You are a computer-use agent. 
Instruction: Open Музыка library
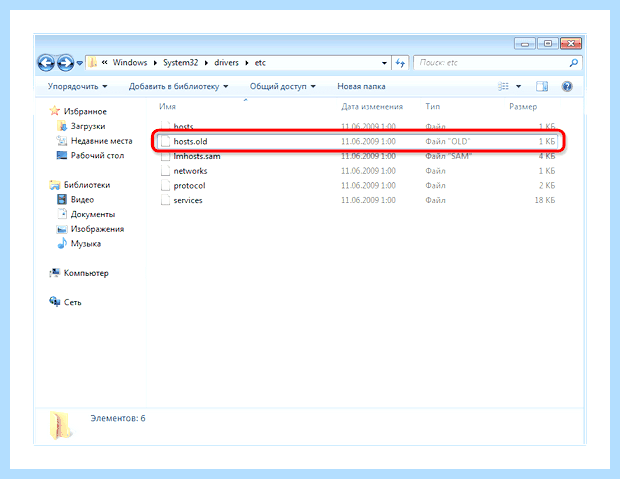[x=86, y=244]
